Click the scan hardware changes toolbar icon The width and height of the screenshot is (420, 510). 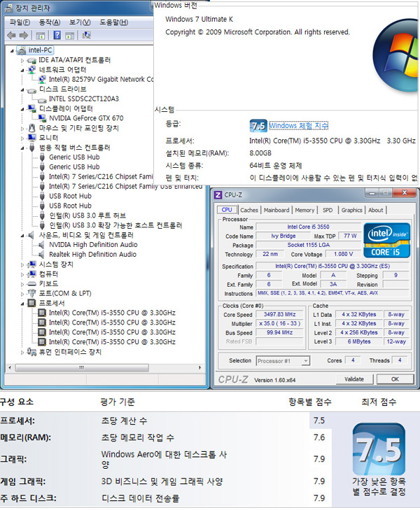[86, 35]
